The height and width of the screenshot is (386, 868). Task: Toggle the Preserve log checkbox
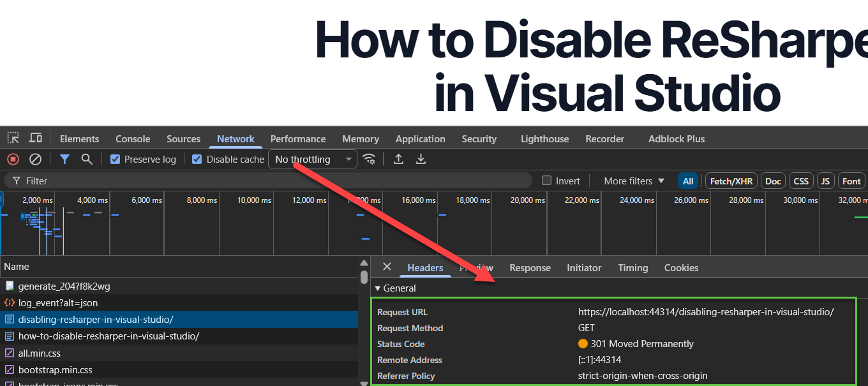point(116,159)
